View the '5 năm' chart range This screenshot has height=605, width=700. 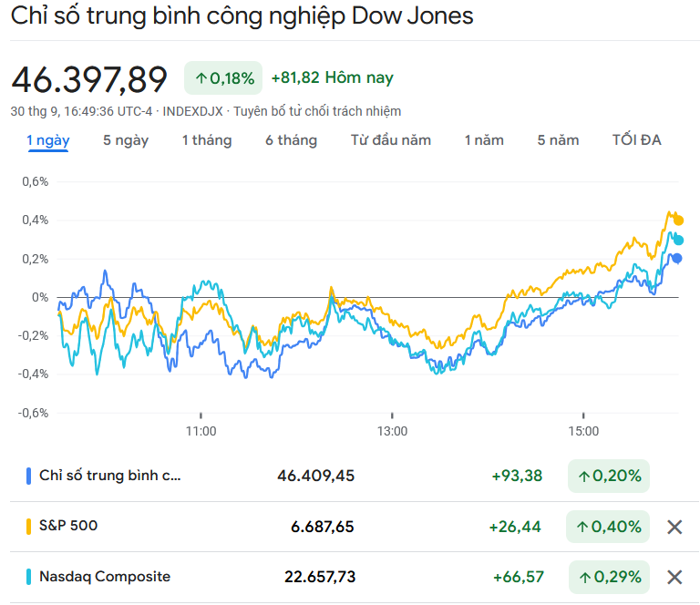558,140
